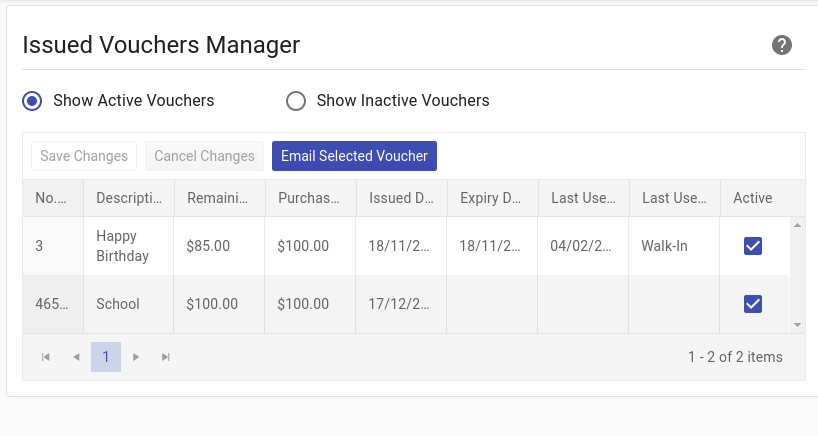Screen dimensions: 818x436
Task: Uncheck Active for Happy Birthday voucher
Action: click(x=753, y=246)
